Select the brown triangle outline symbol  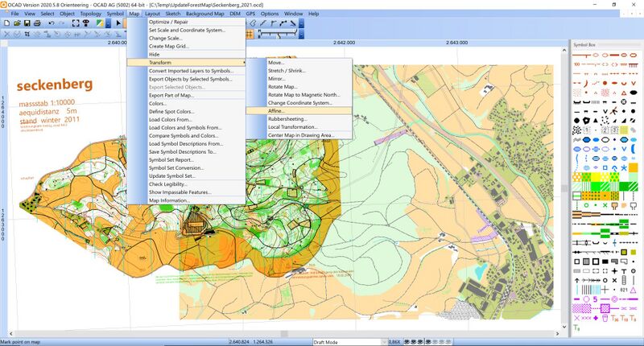pos(624,93)
